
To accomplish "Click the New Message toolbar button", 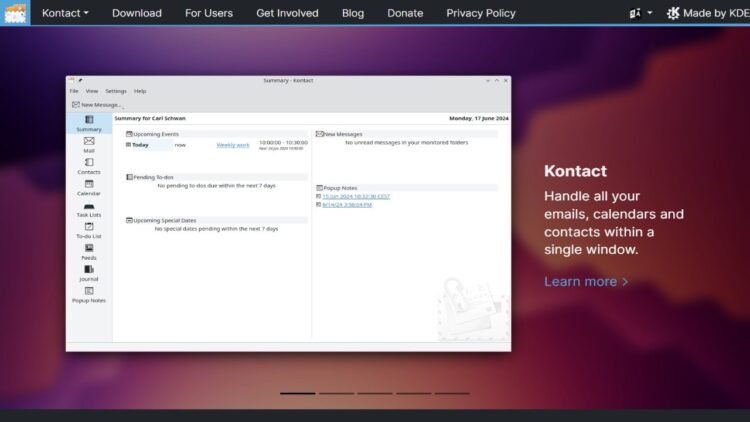I will coord(97,105).
